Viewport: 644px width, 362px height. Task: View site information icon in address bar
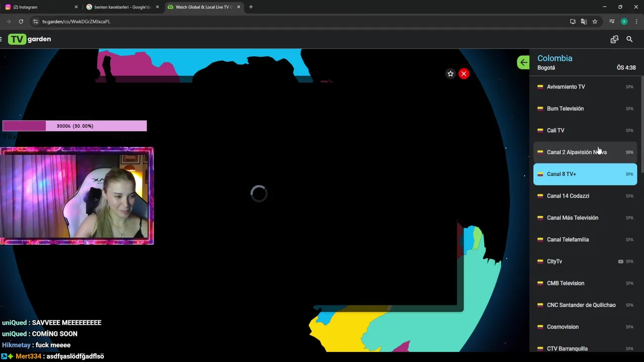click(35, 22)
